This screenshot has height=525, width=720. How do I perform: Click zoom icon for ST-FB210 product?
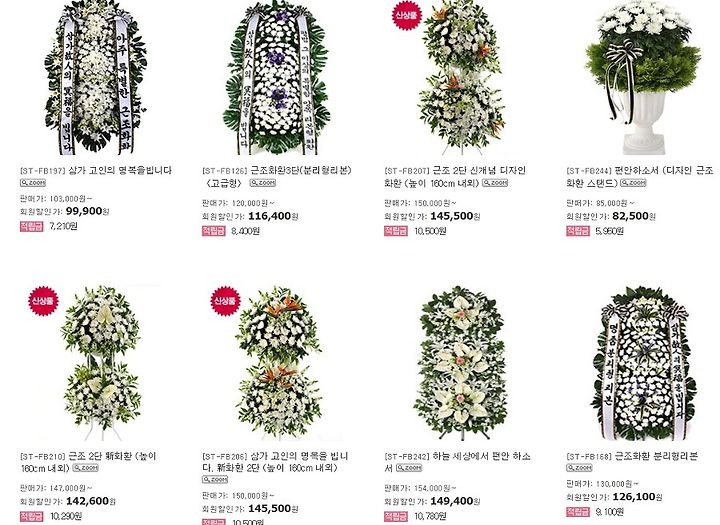(x=85, y=468)
